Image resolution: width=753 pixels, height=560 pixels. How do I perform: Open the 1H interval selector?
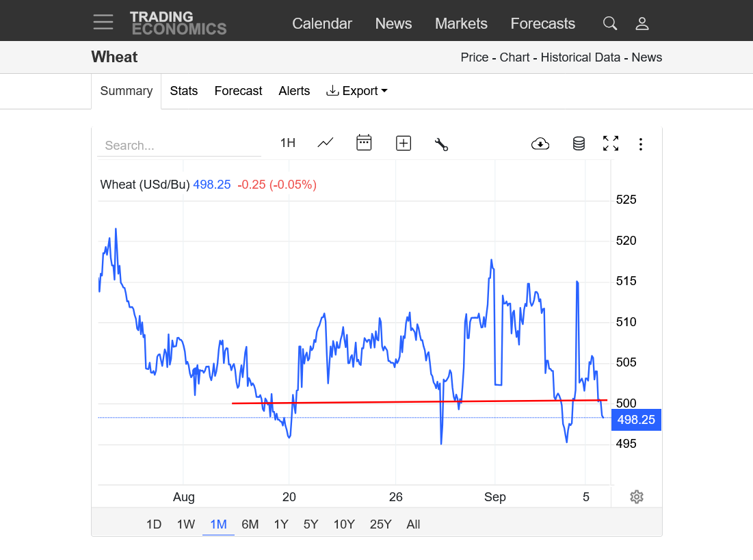[x=287, y=143]
